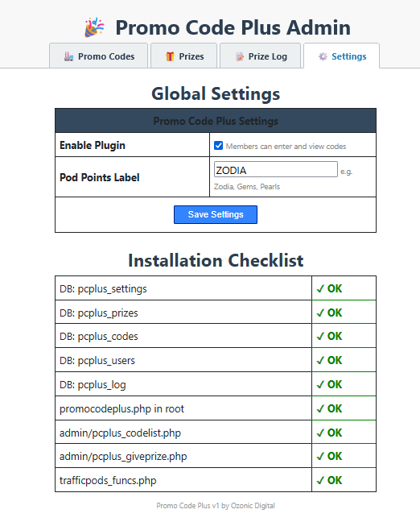Click the Promo Code Plus Admin title
The height and width of the screenshot is (526, 420).
click(233, 27)
